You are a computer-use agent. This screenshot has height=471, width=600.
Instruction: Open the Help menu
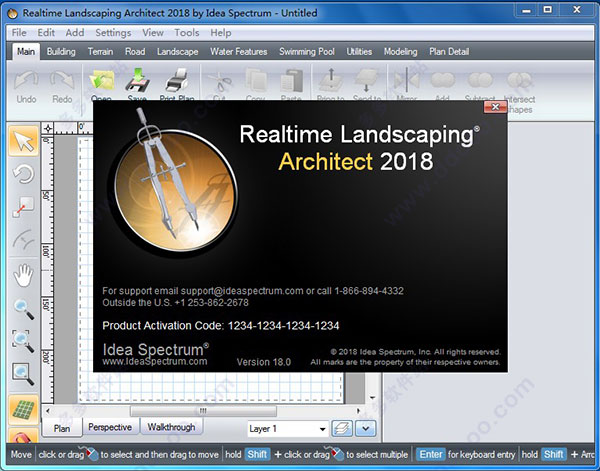coord(221,33)
